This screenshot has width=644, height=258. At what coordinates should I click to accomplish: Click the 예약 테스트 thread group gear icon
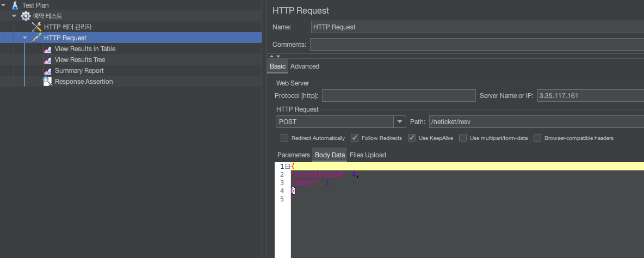click(x=26, y=16)
